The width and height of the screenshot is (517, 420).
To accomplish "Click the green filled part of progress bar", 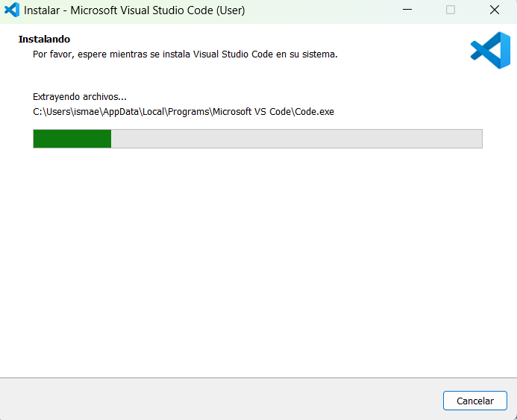I will (x=72, y=139).
